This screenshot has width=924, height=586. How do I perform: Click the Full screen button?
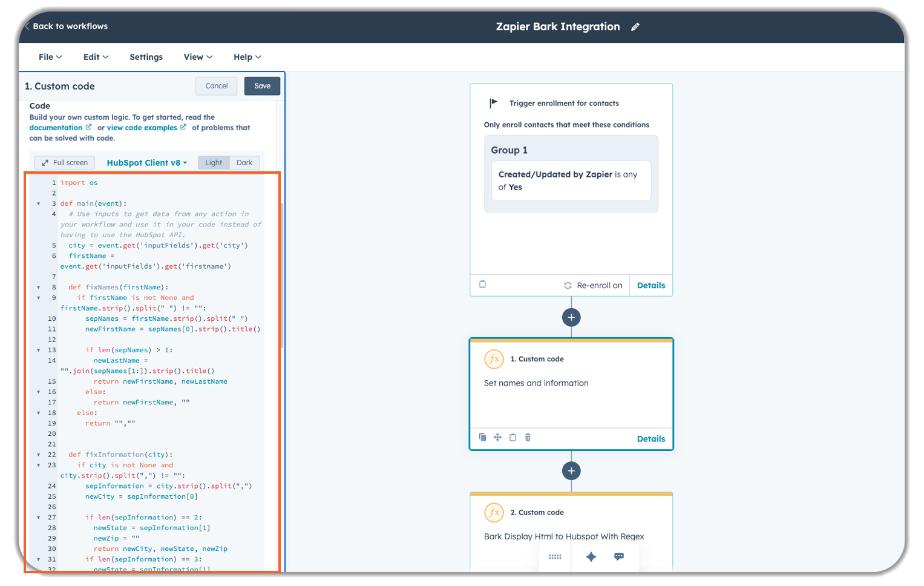[65, 162]
